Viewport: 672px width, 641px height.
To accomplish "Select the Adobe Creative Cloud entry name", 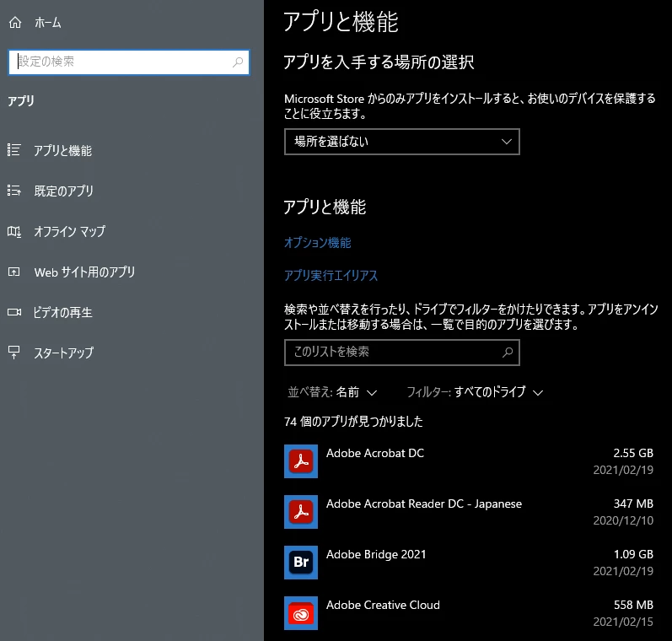I will 383,605.
